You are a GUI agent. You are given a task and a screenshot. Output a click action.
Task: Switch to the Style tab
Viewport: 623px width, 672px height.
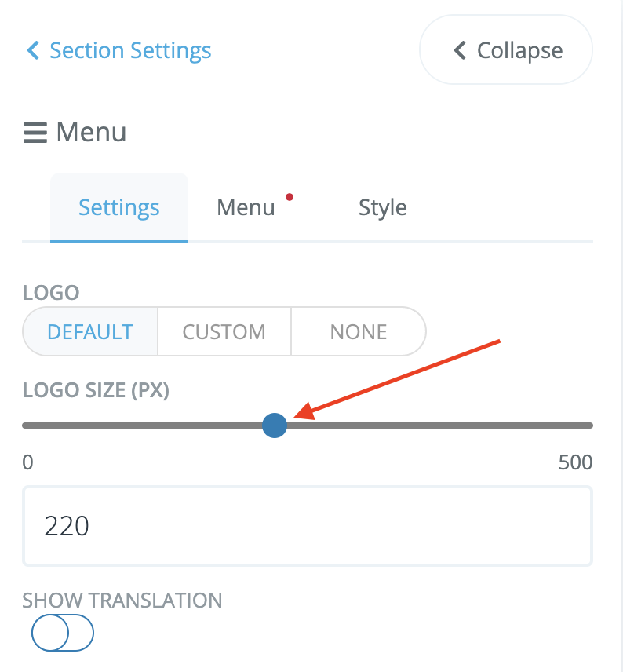pyautogui.click(x=382, y=208)
